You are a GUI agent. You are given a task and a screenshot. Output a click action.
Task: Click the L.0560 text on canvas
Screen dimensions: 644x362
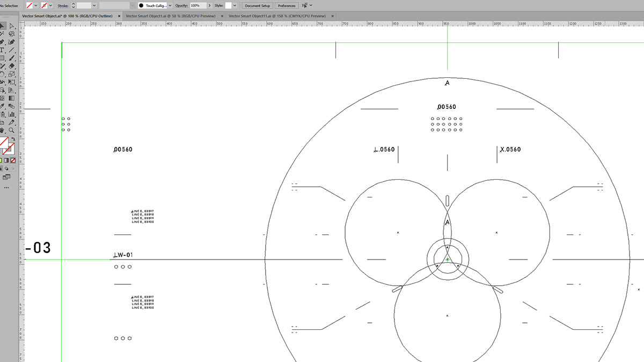tap(384, 150)
